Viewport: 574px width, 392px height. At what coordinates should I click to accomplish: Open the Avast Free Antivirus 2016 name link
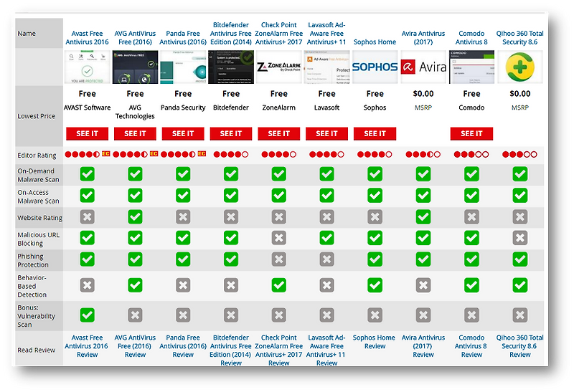pos(87,38)
